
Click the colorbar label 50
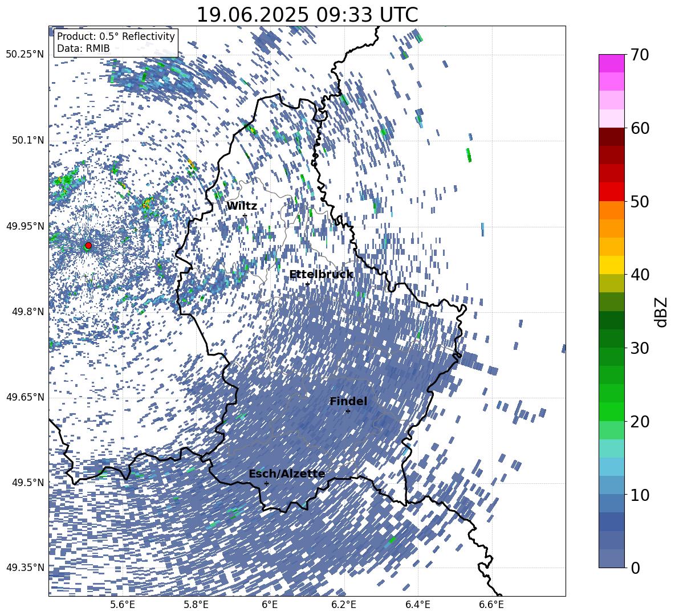click(639, 201)
